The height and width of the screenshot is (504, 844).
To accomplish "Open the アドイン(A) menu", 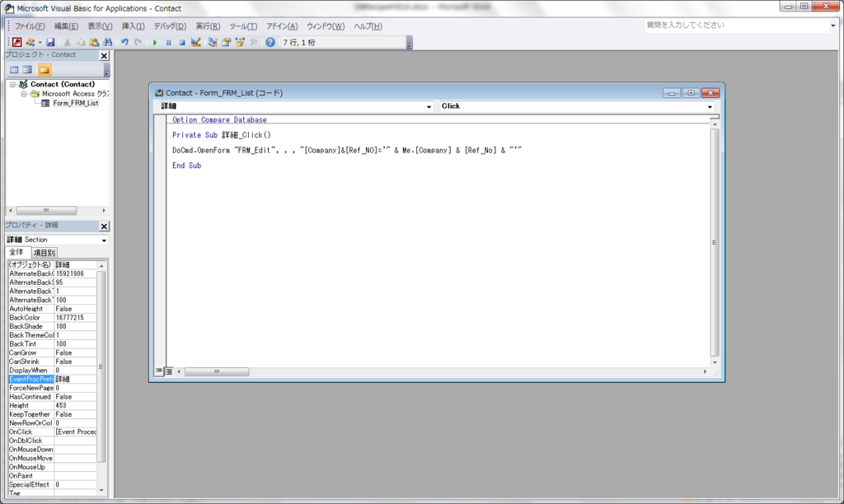I will [x=282, y=26].
